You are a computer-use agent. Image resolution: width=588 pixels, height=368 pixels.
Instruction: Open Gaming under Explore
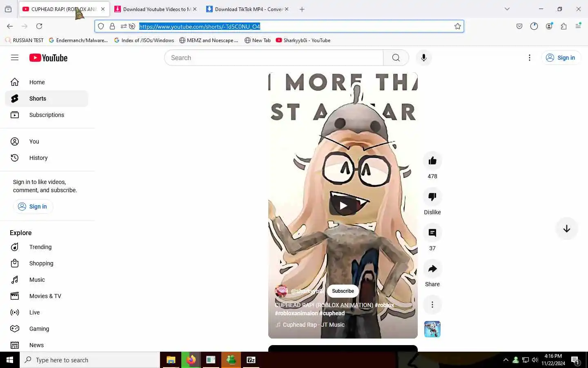pyautogui.click(x=47, y=329)
